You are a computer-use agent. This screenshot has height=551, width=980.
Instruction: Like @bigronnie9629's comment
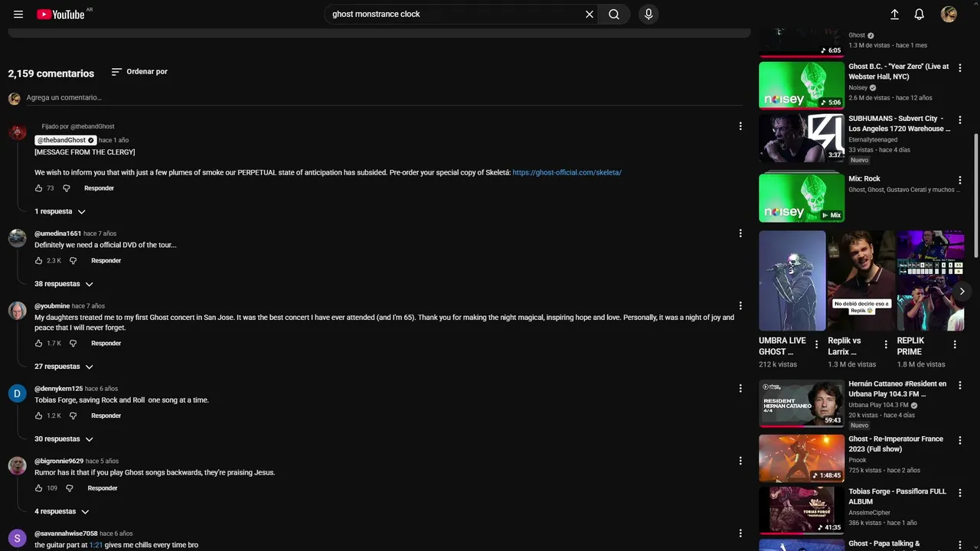[x=38, y=488]
